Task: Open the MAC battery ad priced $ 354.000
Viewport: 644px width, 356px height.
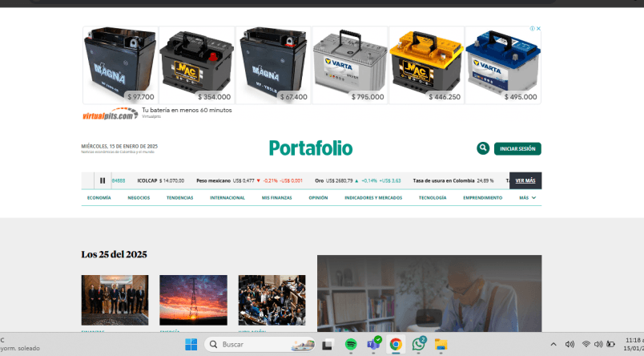Action: [197, 65]
